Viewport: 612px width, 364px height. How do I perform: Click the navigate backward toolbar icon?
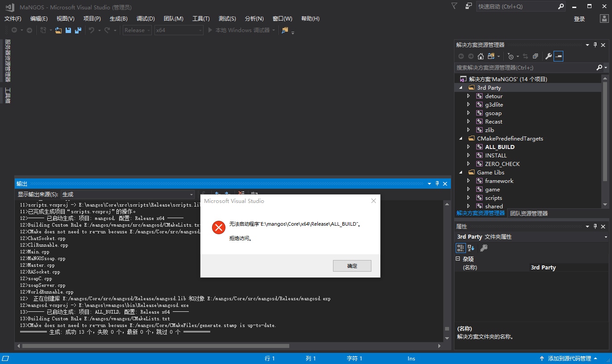(14, 30)
